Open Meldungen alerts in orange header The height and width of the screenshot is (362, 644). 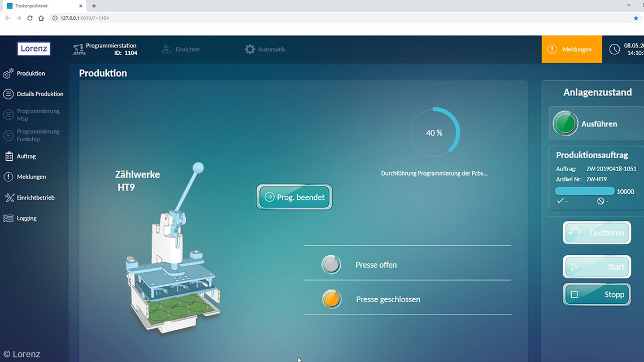click(571, 50)
